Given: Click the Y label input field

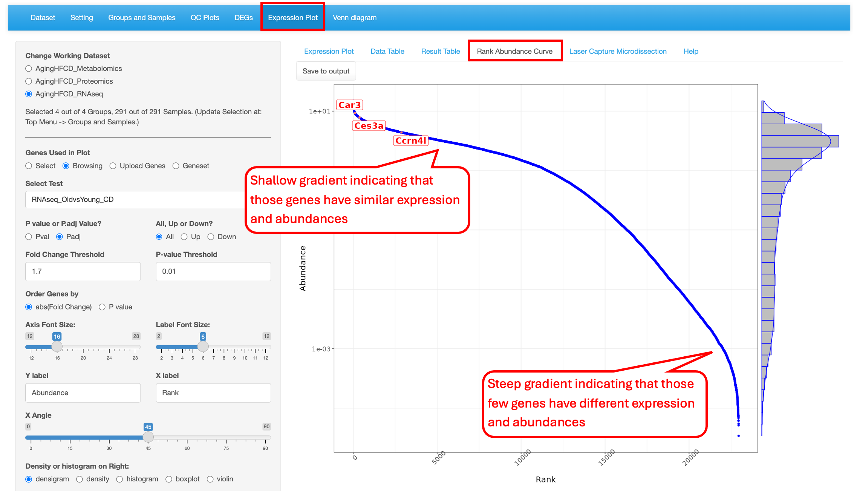Looking at the screenshot, I should (83, 393).
